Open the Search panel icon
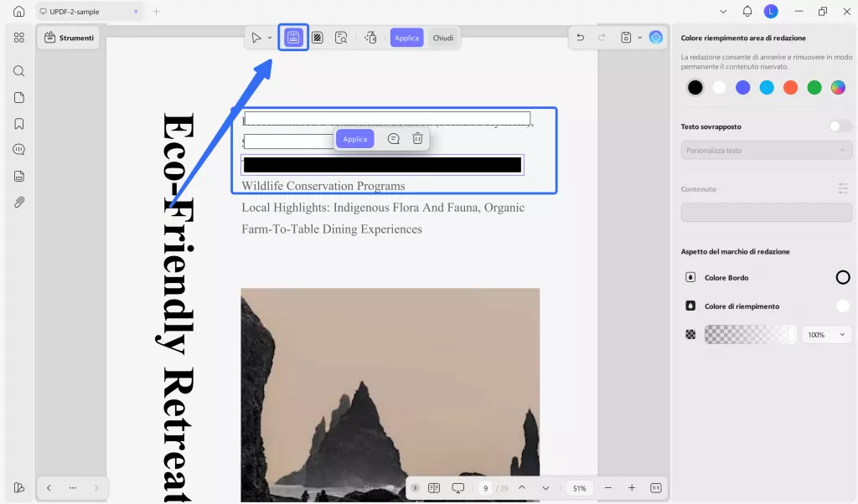The image size is (858, 504). [18, 71]
